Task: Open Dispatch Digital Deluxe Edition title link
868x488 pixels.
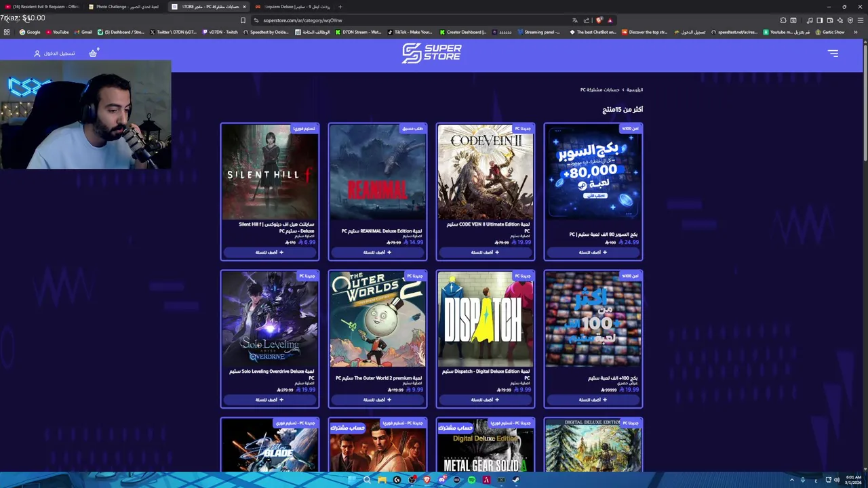Action: point(486,374)
